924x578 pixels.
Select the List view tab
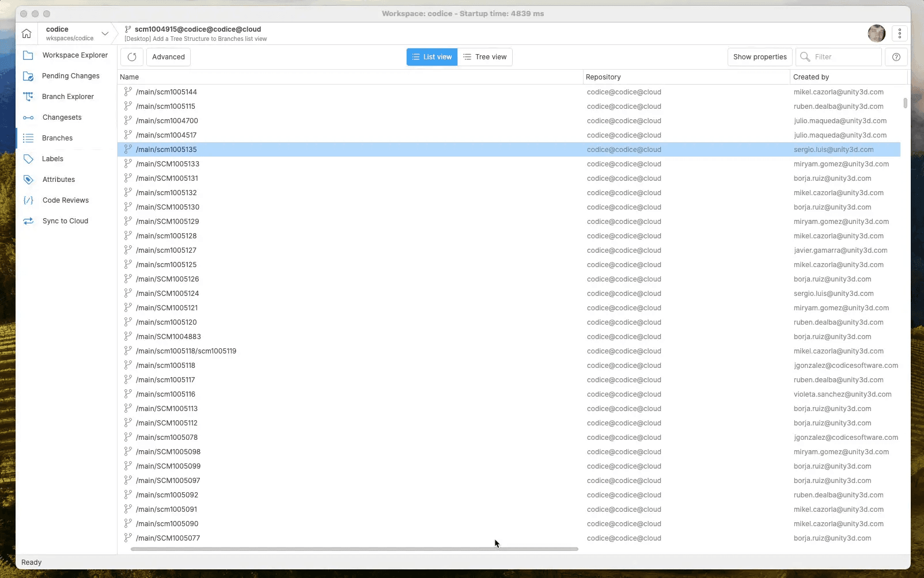(x=431, y=56)
